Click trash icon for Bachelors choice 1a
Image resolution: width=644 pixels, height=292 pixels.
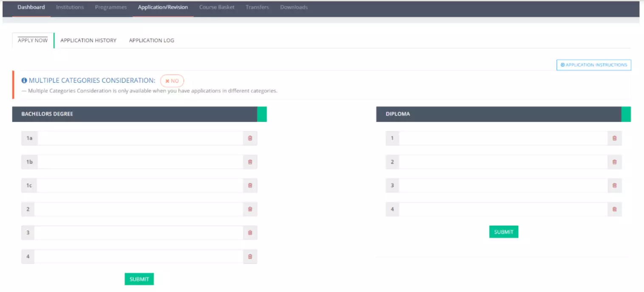point(250,138)
